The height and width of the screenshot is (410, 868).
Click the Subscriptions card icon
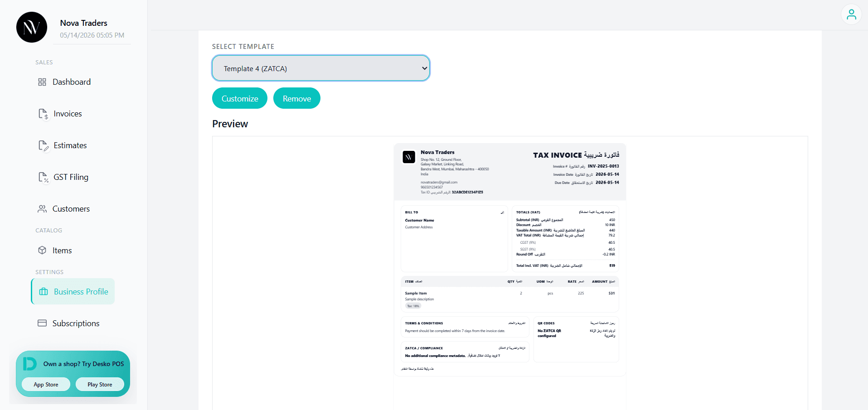(42, 323)
